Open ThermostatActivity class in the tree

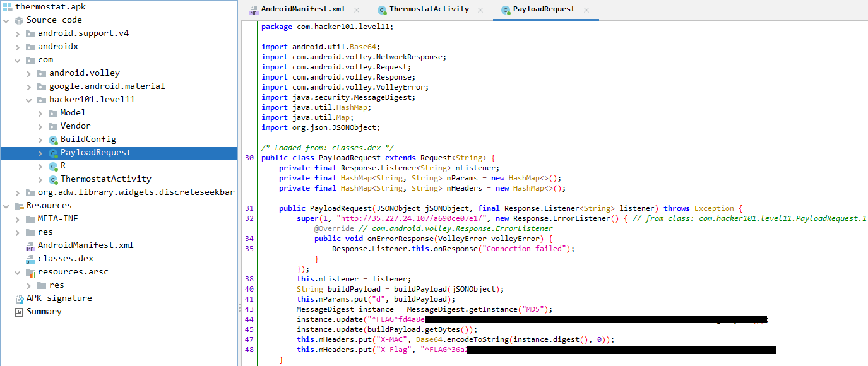pyautogui.click(x=105, y=179)
